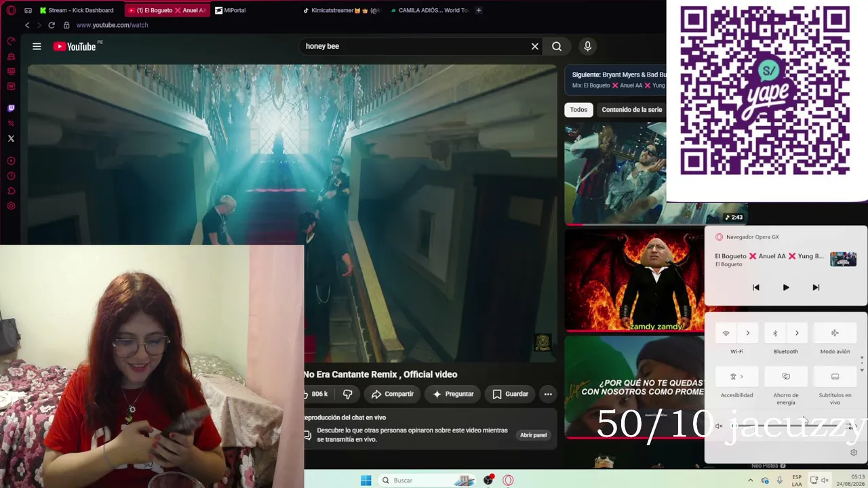The width and height of the screenshot is (868, 488).
Task: Skip to previous track in media panel
Action: click(756, 287)
